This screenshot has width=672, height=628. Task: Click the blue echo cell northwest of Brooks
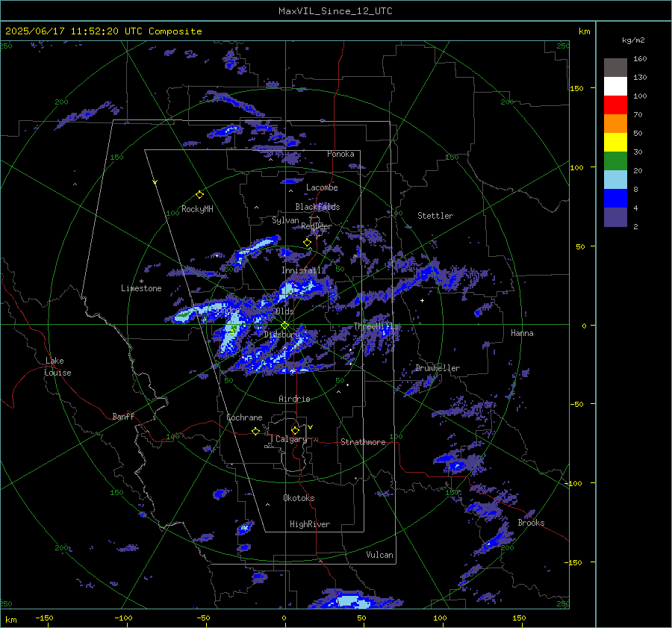click(x=455, y=465)
